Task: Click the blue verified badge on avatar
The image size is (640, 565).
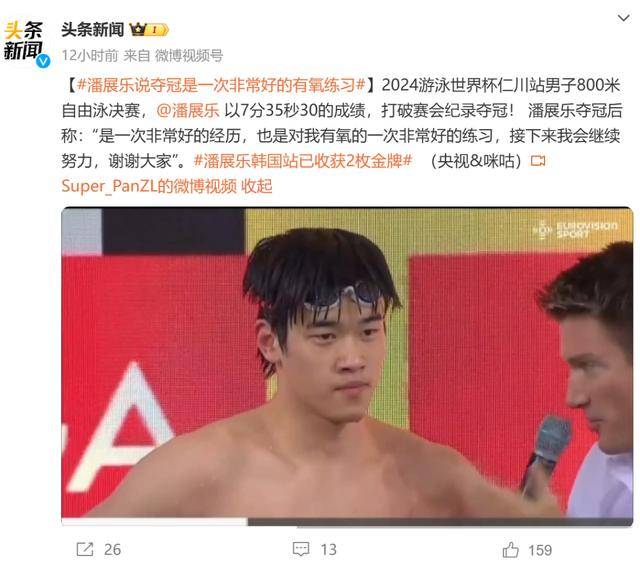Action: 43,61
